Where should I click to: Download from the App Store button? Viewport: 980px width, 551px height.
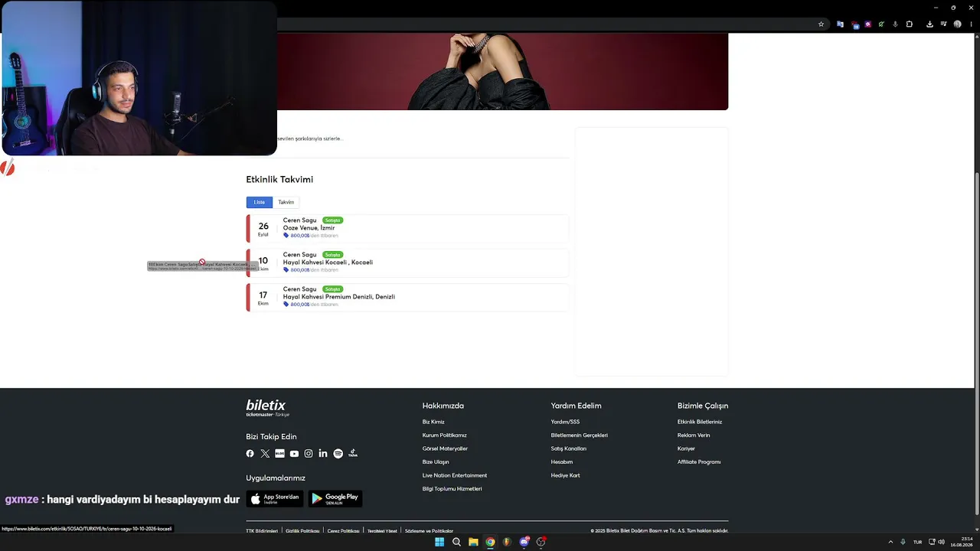(275, 499)
